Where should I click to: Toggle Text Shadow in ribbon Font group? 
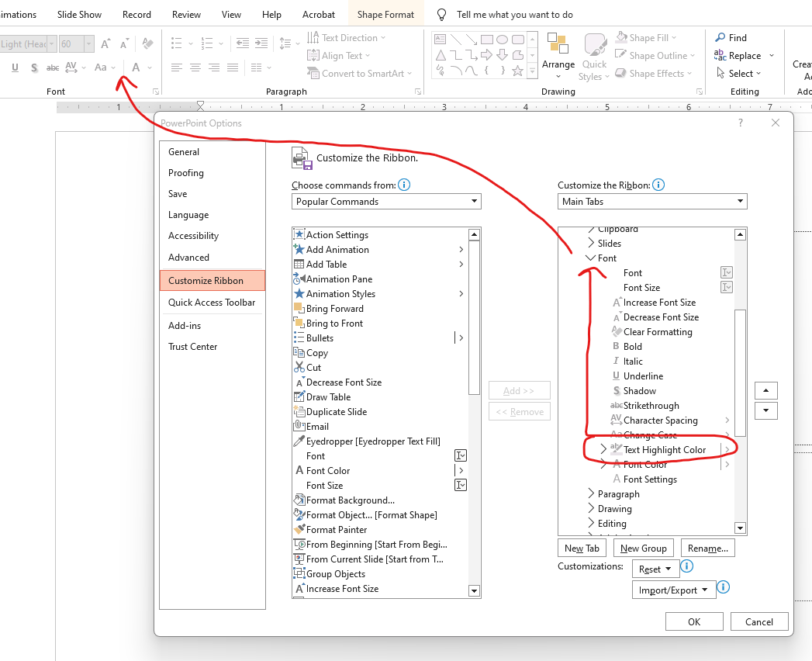pos(34,67)
